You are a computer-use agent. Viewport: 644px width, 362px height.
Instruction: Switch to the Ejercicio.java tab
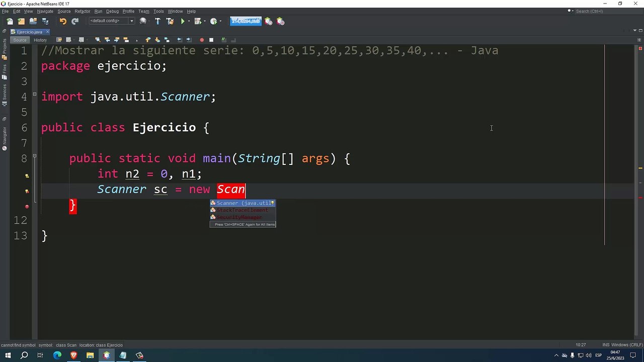(29, 32)
